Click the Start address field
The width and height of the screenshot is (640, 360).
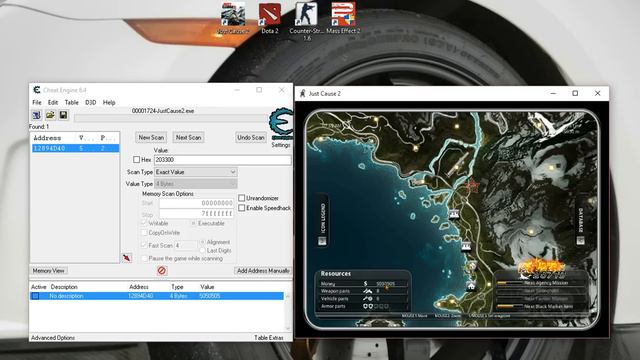[x=196, y=203]
